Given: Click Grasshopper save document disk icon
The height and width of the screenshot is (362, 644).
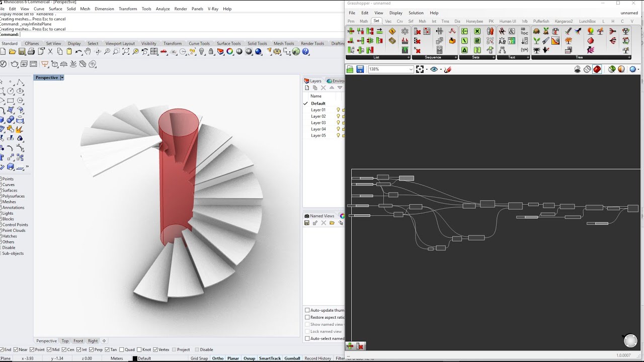Looking at the screenshot, I should point(360,69).
